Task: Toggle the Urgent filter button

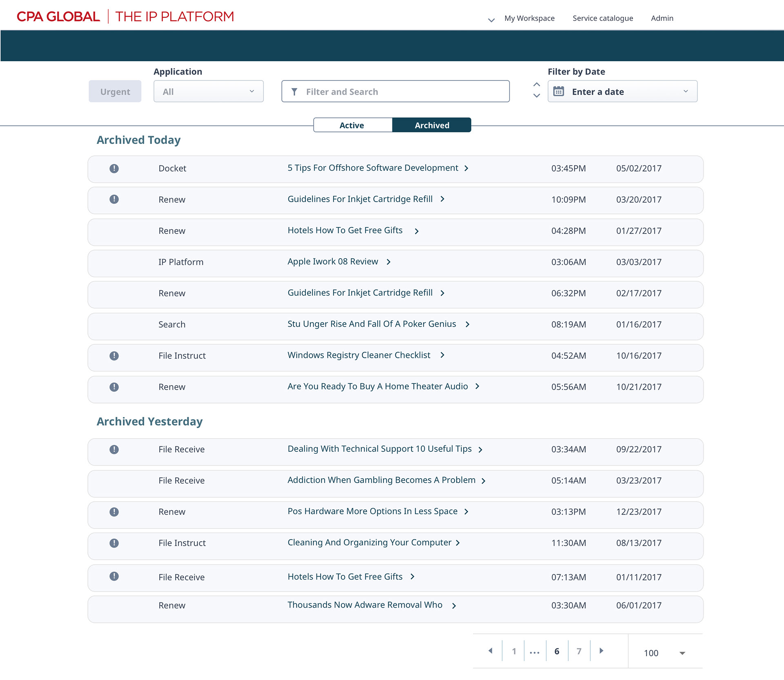Action: click(x=115, y=91)
